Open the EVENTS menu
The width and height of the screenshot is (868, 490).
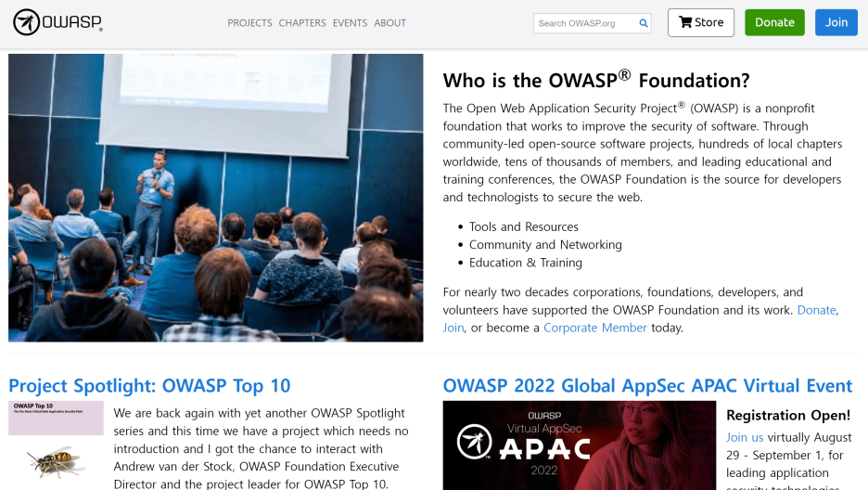350,22
